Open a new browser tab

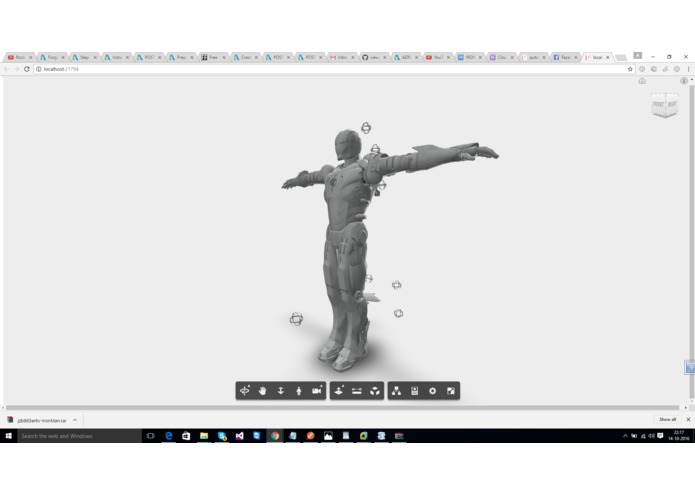(621, 58)
